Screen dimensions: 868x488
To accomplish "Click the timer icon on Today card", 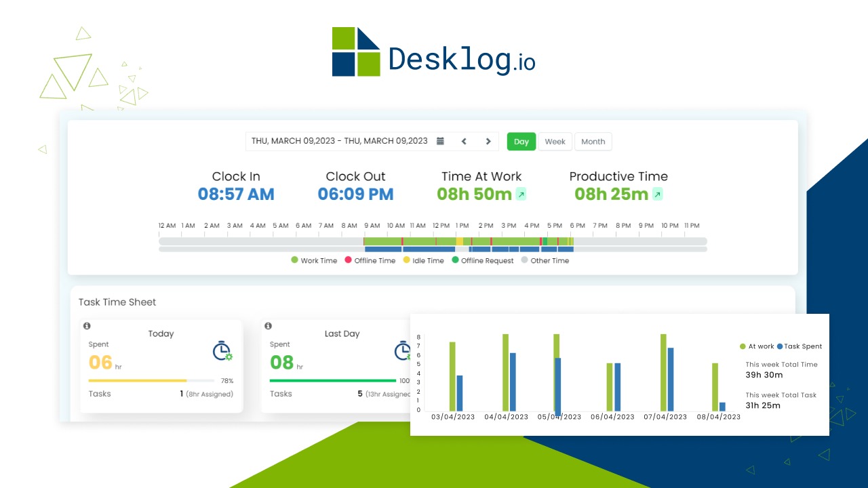I will [222, 351].
